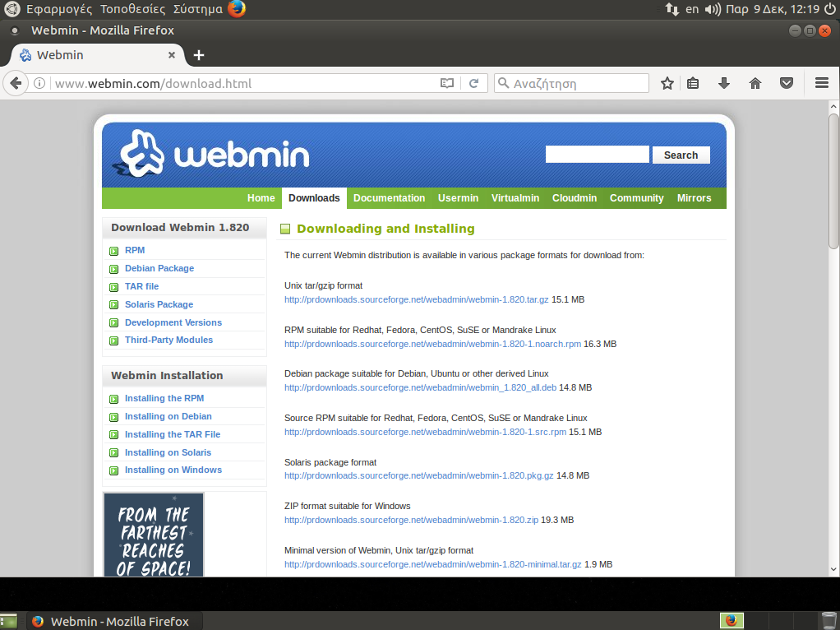Screen dimensions: 840x630
Task: Click the Webmin site search text field
Action: coord(597,155)
